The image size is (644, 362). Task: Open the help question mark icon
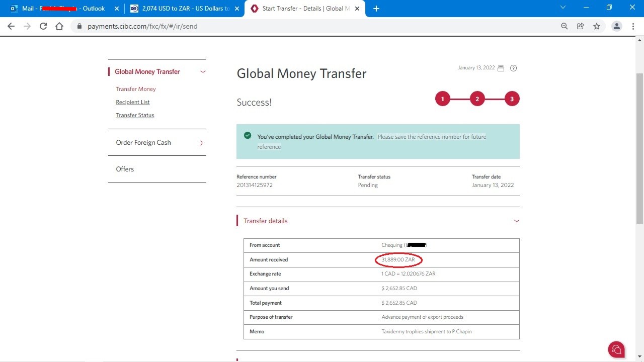point(513,68)
